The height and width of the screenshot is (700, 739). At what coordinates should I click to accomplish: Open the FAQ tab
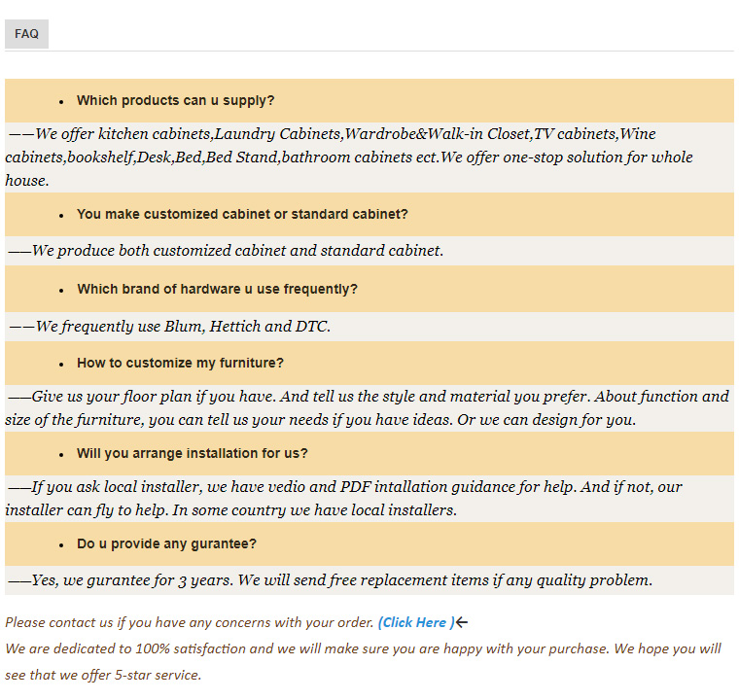point(26,33)
